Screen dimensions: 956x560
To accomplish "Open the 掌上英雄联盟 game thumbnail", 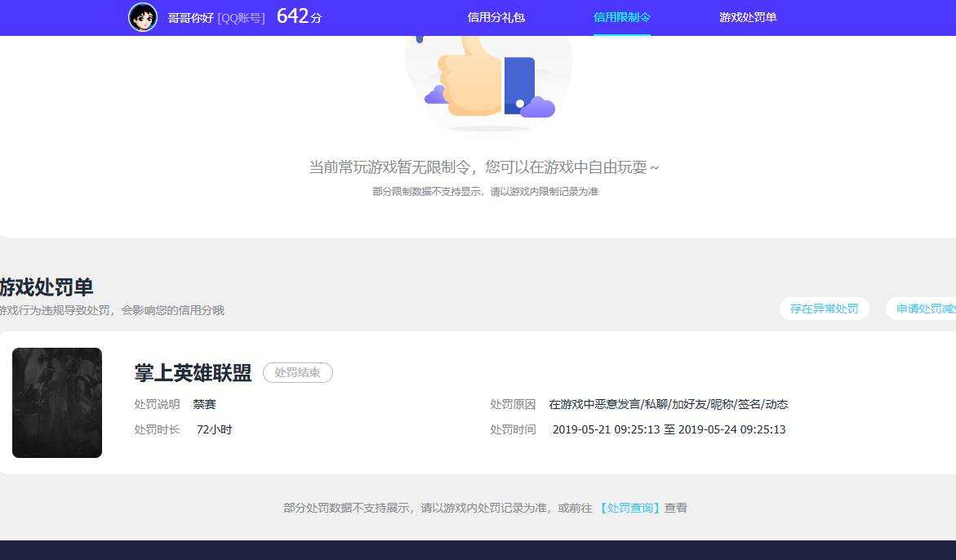I will coord(57,402).
